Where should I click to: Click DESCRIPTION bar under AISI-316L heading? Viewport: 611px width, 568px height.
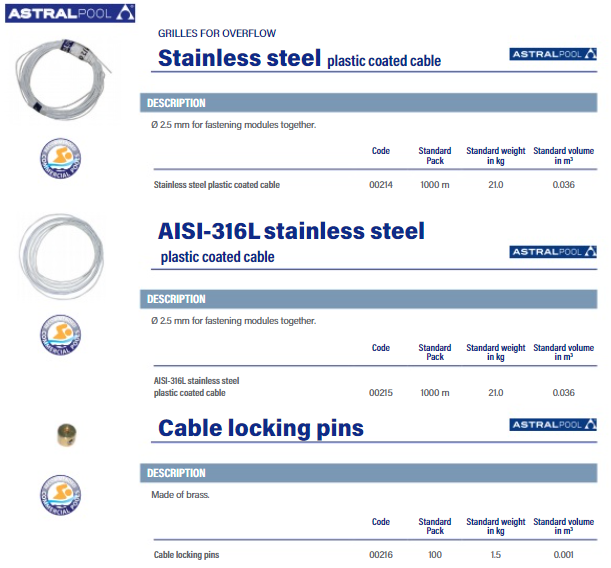point(369,299)
